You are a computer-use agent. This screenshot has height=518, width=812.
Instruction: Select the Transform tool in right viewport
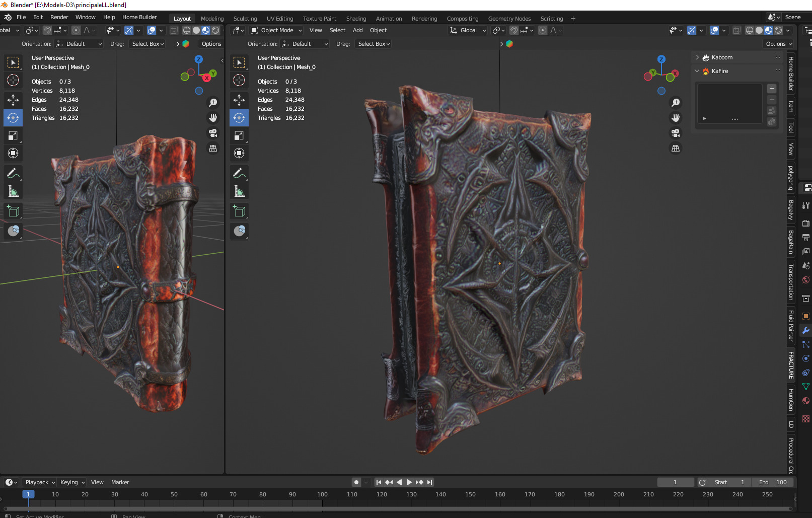pos(239,153)
